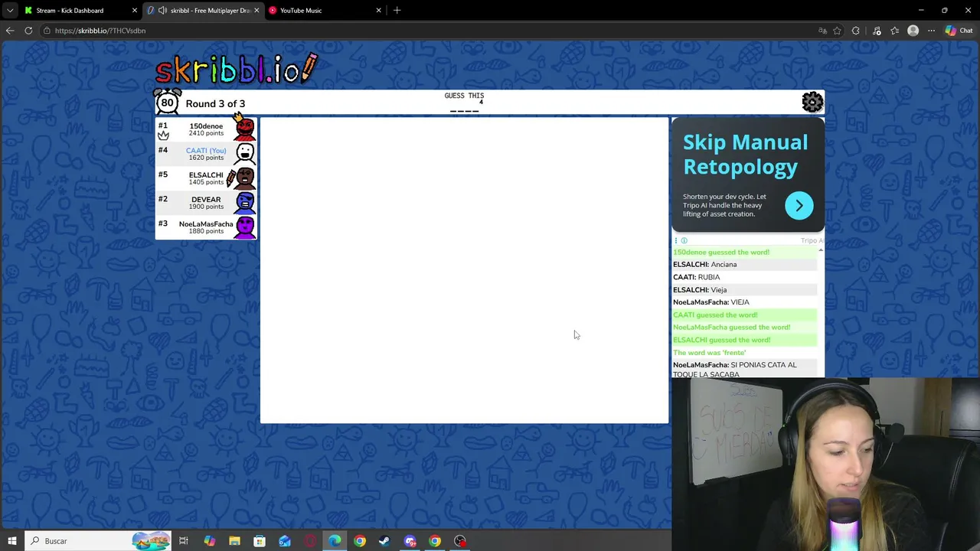Screen dimensions: 980x551
Task: Select NoeLaMasFacha's purple avatar
Action: (x=245, y=227)
